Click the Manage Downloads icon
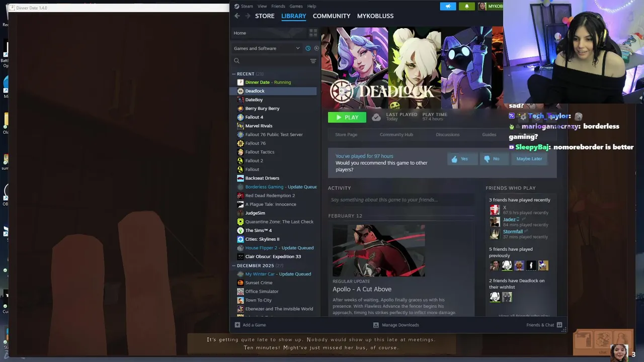 [376, 325]
